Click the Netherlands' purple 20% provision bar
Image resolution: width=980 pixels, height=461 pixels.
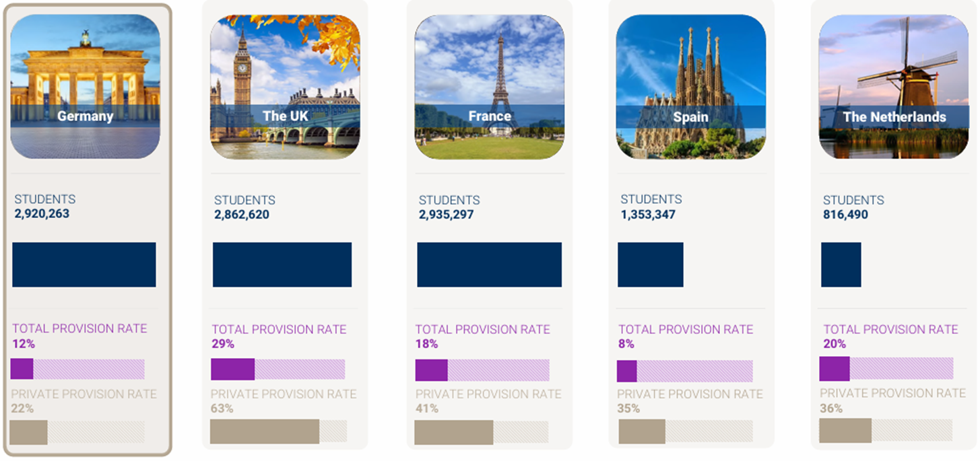835,368
